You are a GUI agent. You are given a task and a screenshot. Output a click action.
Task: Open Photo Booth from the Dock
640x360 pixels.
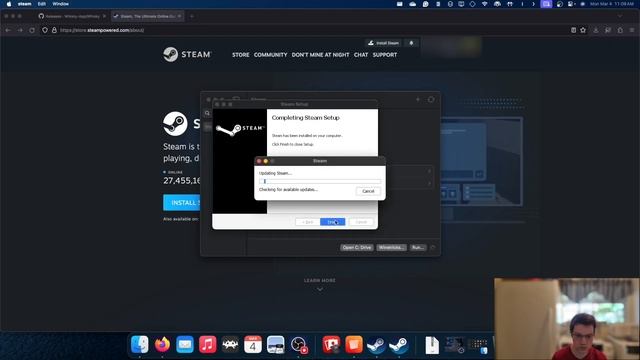331,344
